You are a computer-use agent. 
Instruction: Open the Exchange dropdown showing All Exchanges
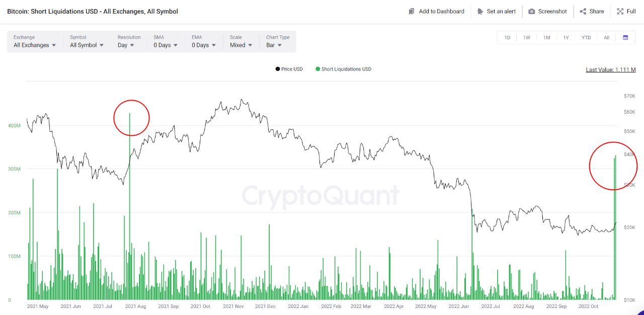(x=34, y=45)
